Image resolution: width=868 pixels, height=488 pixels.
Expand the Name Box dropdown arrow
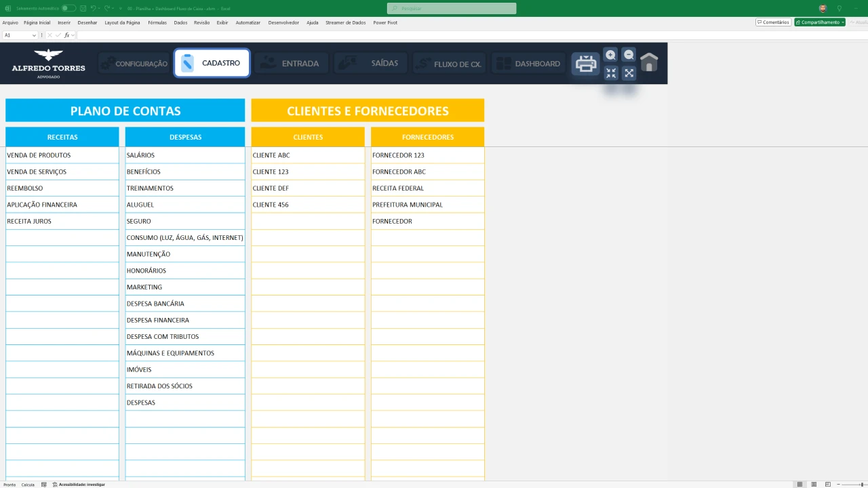tap(34, 35)
